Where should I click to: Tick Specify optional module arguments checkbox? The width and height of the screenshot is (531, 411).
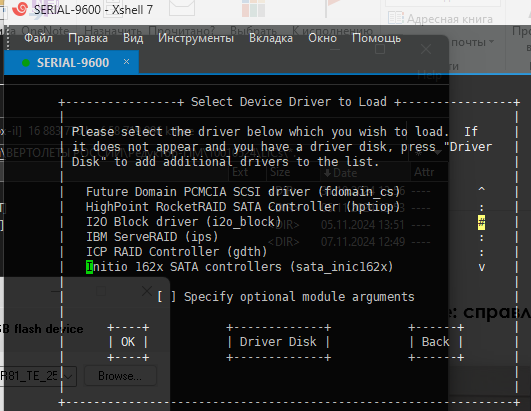[x=166, y=297]
